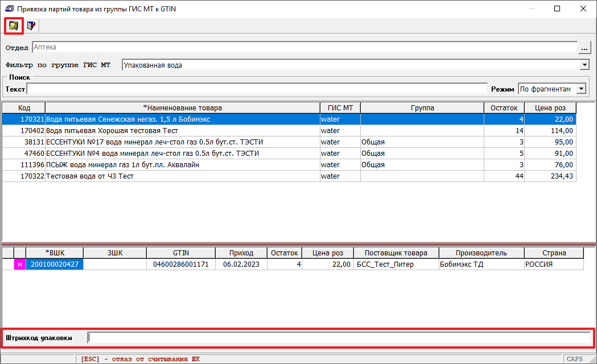
Task: Click the ВШК cell 200100020427
Action: [x=55, y=264]
